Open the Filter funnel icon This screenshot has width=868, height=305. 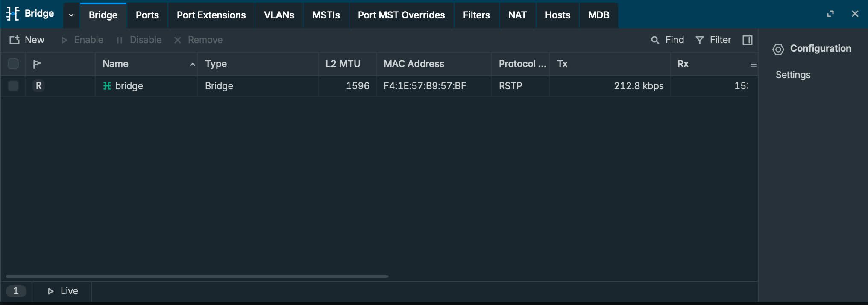700,40
